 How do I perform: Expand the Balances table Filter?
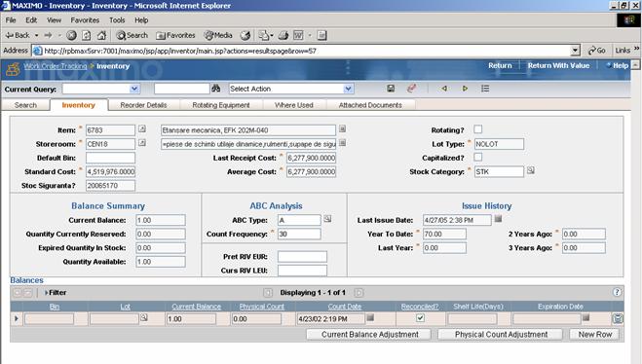pyautogui.click(x=56, y=292)
